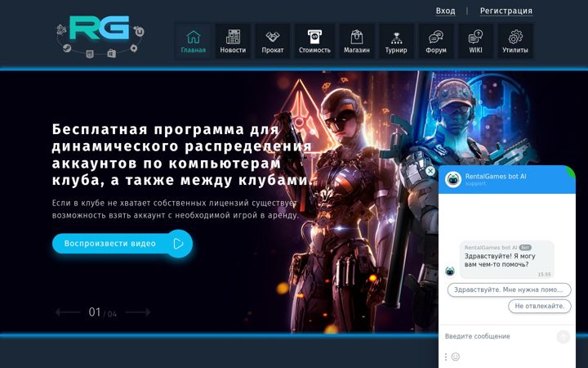Visit the Магазин shop page
588x368 pixels.
pos(357,42)
